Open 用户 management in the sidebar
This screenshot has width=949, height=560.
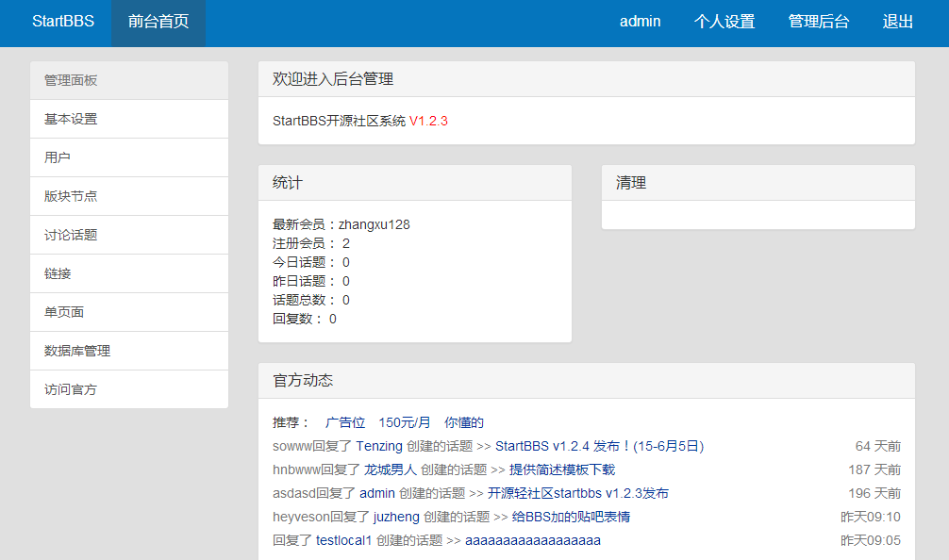(x=129, y=157)
